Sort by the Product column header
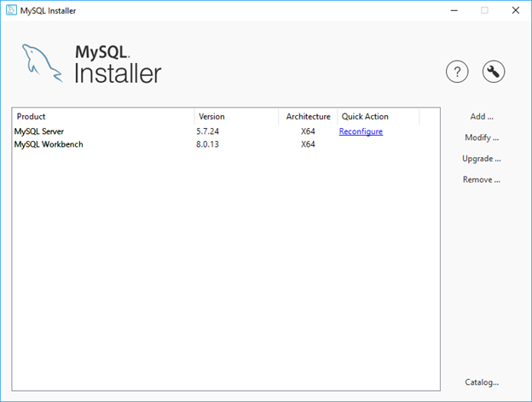Image resolution: width=532 pixels, height=402 pixels. pos(103,116)
